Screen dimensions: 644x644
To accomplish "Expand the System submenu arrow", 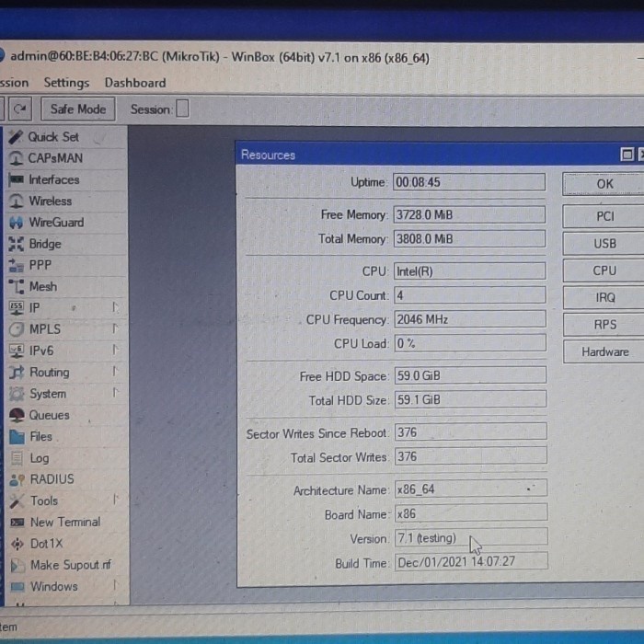I will pos(116,393).
